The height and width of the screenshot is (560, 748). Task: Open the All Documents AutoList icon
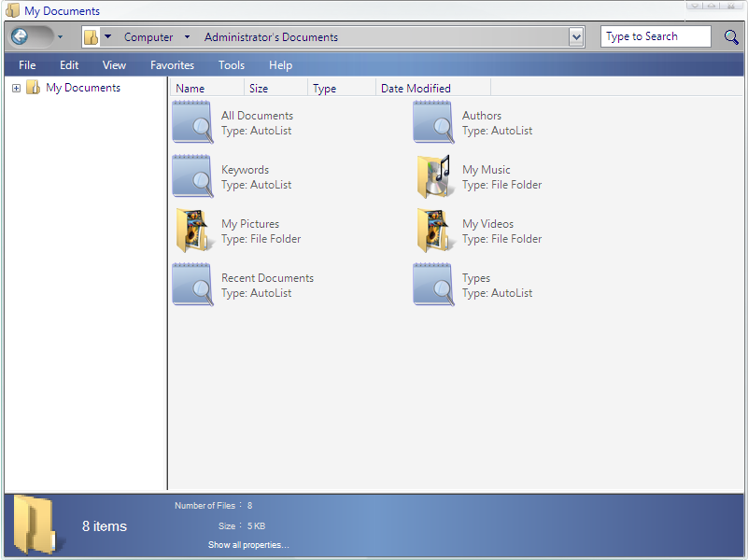(x=192, y=123)
